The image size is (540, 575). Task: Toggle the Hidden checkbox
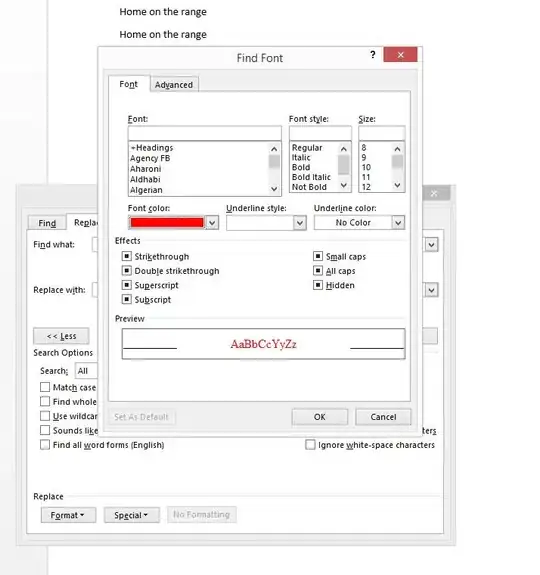(x=318, y=285)
